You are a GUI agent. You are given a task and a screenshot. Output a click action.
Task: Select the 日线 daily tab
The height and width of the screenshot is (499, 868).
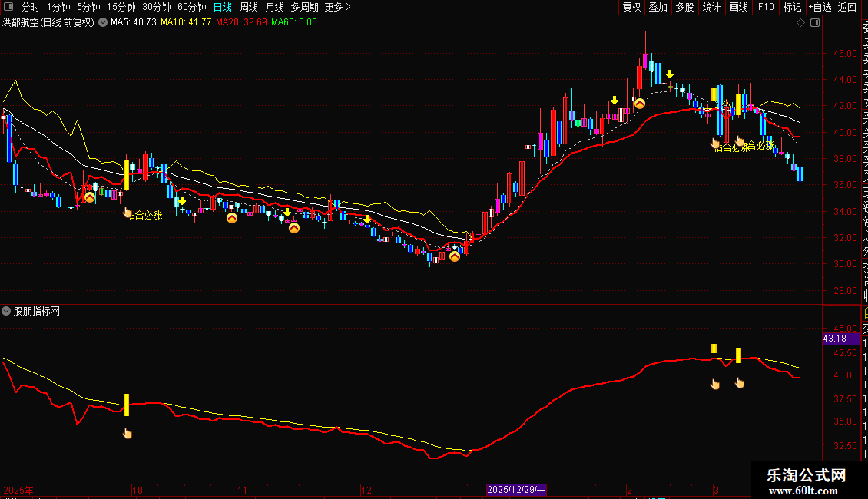coord(223,7)
